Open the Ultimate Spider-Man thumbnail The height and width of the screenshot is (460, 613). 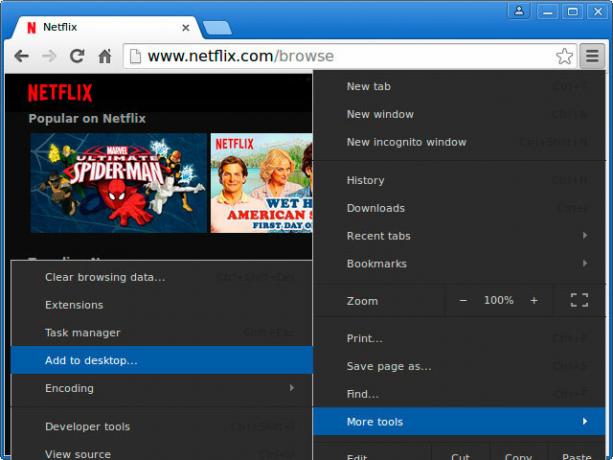click(x=118, y=183)
